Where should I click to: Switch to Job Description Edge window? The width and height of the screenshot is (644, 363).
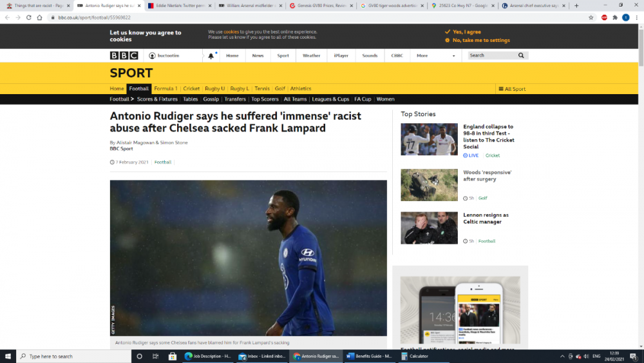click(208, 356)
